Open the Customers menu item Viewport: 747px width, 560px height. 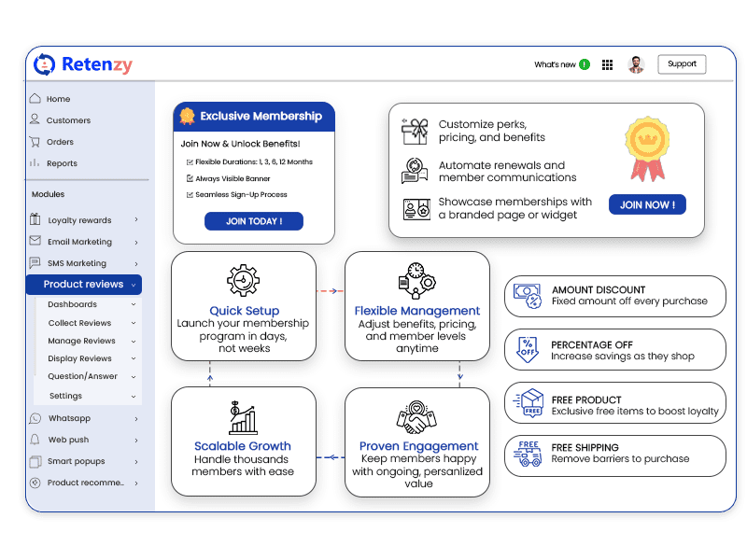(x=68, y=120)
